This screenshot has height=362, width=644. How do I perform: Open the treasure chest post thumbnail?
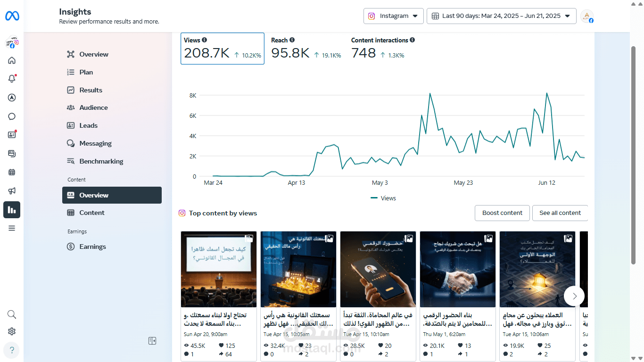tap(298, 269)
